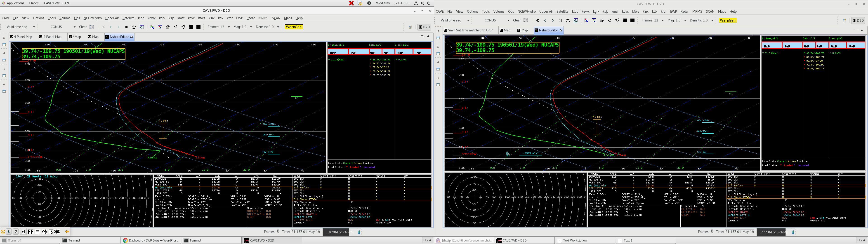
Task: Click first frame button in left CAVE
Action: click(103, 27)
